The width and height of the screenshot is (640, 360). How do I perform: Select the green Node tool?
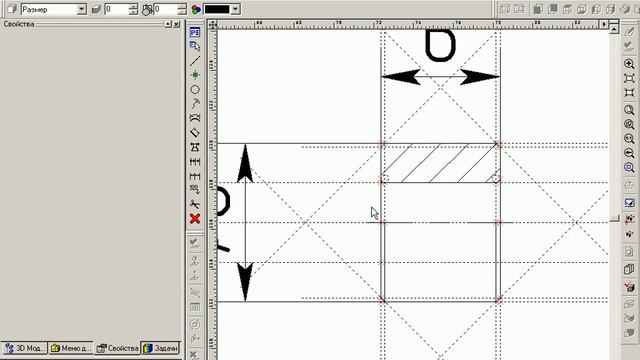tap(195, 75)
